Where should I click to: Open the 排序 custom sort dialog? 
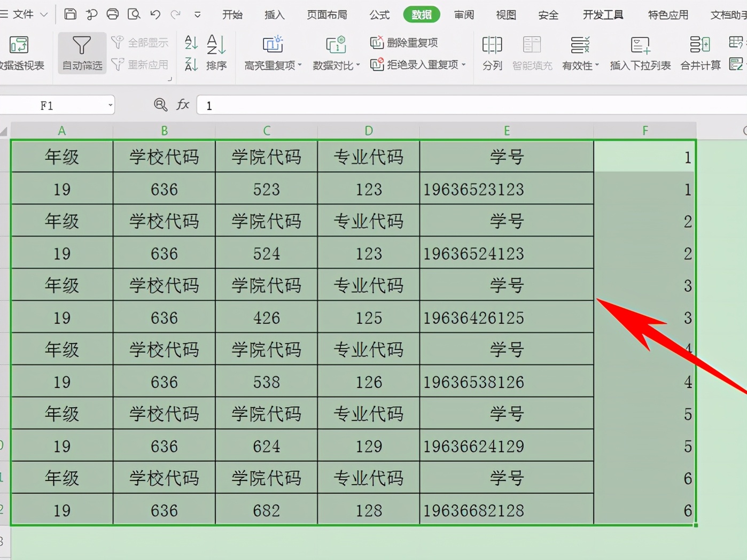[216, 53]
